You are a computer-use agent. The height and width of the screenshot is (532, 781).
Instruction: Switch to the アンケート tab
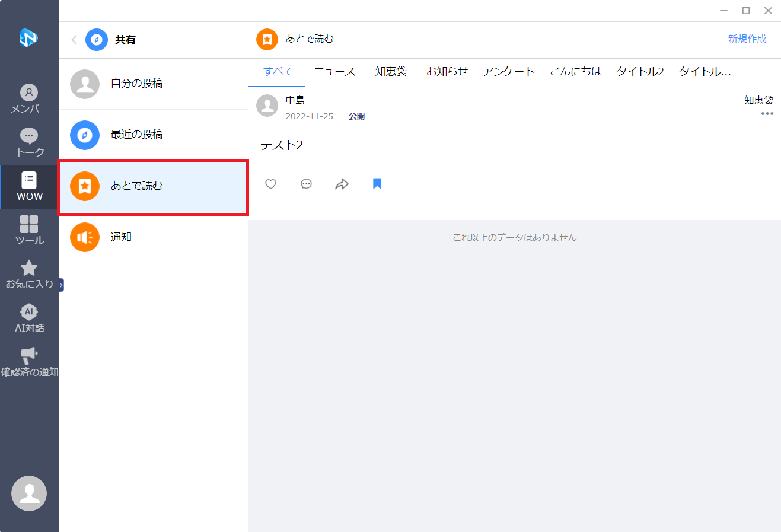point(508,72)
